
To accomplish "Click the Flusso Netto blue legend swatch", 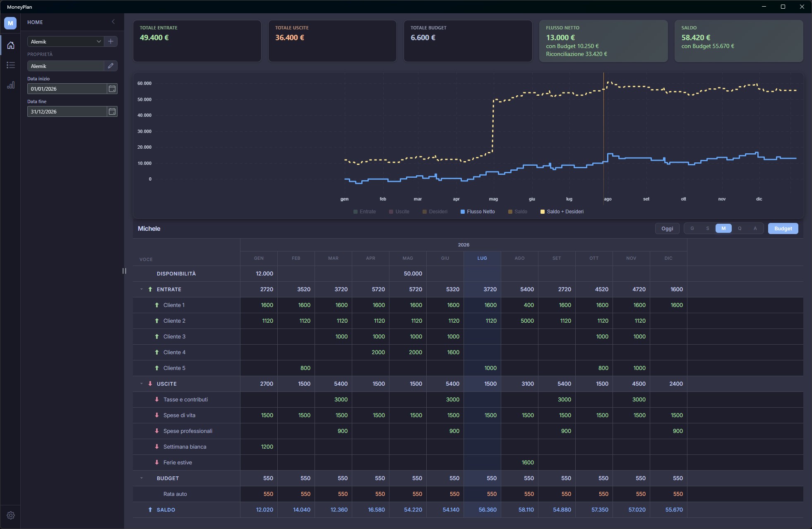I will [463, 212].
